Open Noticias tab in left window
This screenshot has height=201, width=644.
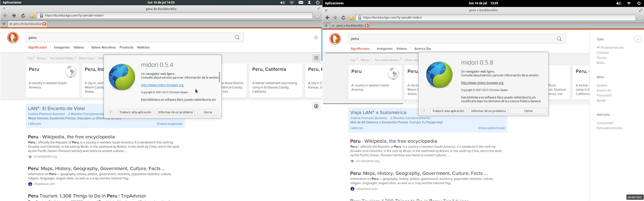point(143,47)
